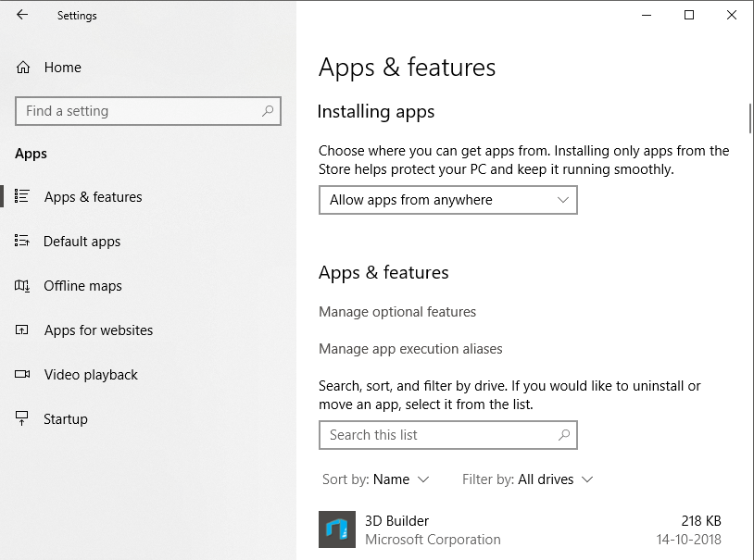Screen dimensions: 754x560
Task: Select the Default apps icon
Action: tap(22, 242)
